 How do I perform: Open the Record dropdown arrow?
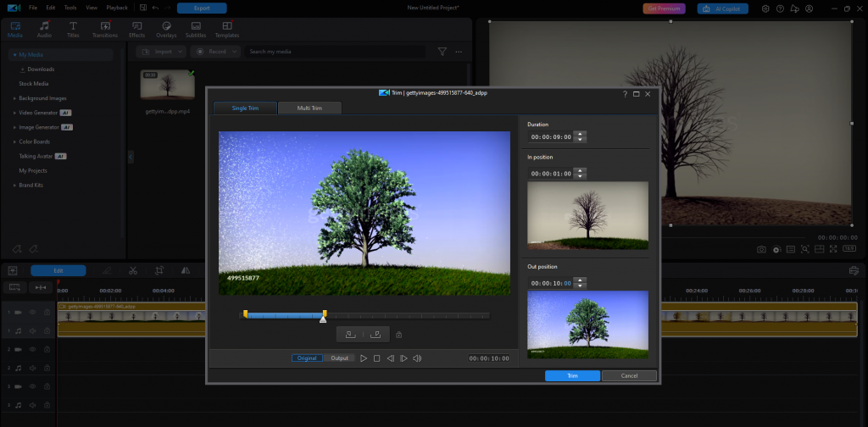(x=233, y=52)
